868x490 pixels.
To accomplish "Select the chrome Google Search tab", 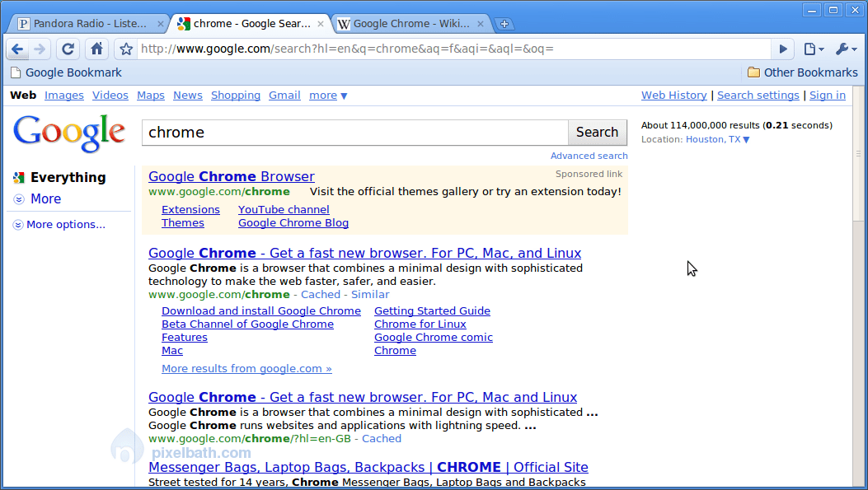I will tap(251, 24).
